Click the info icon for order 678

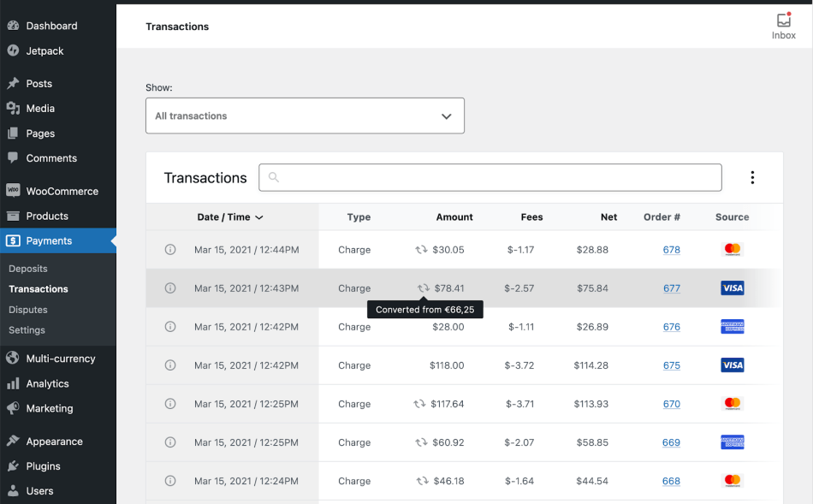[x=169, y=250]
